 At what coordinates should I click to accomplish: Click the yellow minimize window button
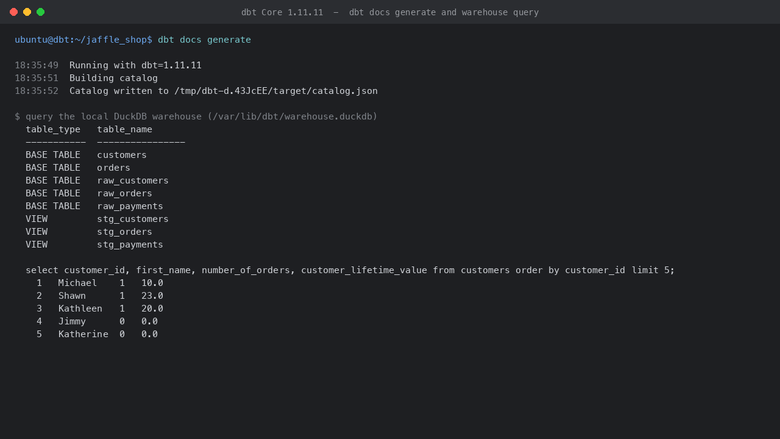coord(27,12)
